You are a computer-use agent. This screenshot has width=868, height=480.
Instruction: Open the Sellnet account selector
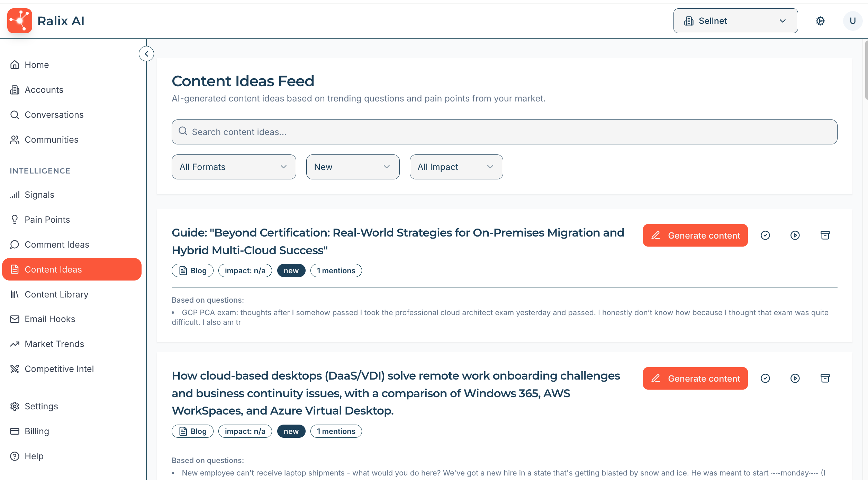[735, 21]
